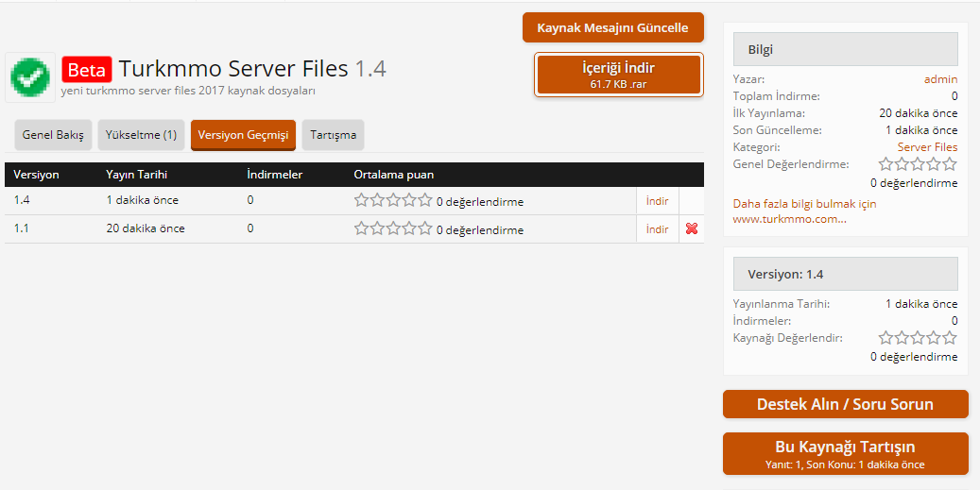This screenshot has width=980, height=490.
Task: Click the Versiyon column header
Action: (36, 175)
